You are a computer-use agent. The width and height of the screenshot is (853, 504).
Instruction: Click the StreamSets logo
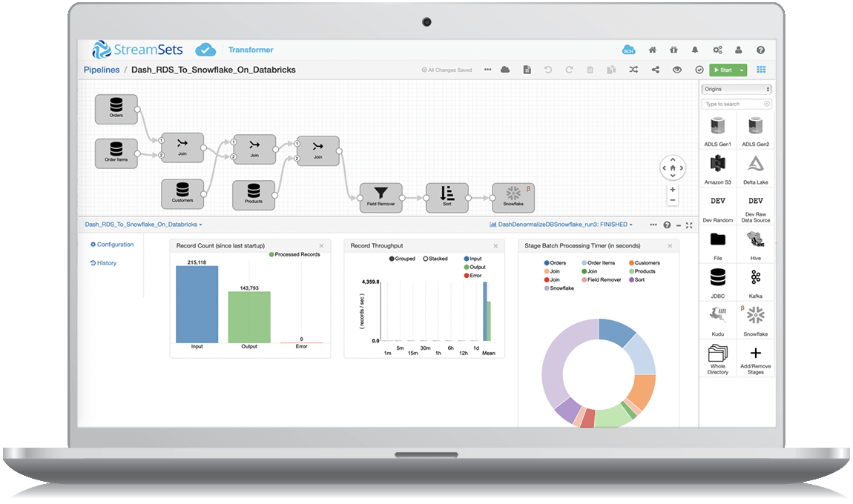tap(138, 50)
